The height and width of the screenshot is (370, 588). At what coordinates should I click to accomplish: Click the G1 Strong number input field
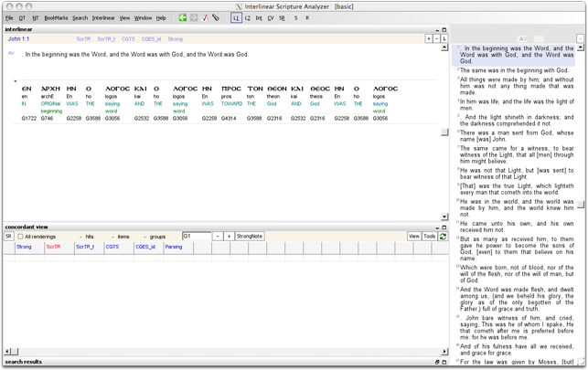[196, 236]
